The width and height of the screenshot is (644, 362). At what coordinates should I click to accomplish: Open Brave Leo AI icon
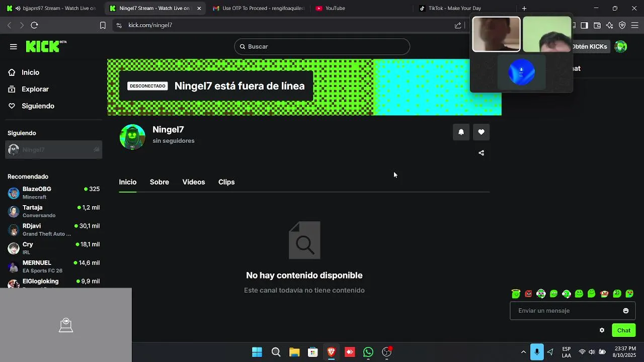click(x=610, y=25)
